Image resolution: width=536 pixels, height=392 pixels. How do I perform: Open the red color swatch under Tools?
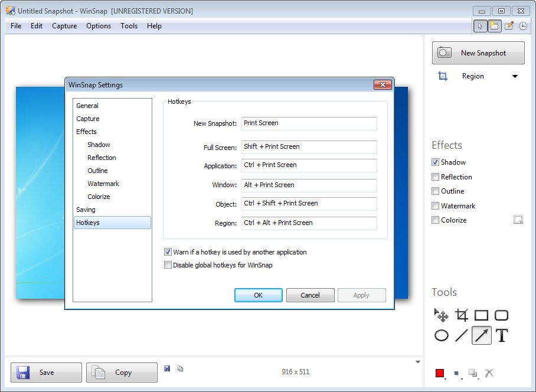[x=440, y=373]
